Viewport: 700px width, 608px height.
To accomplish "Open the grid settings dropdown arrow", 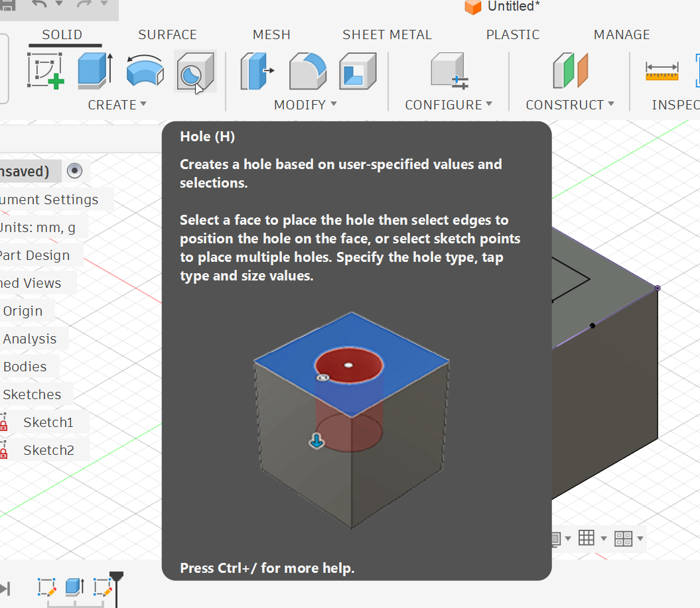I will [604, 538].
